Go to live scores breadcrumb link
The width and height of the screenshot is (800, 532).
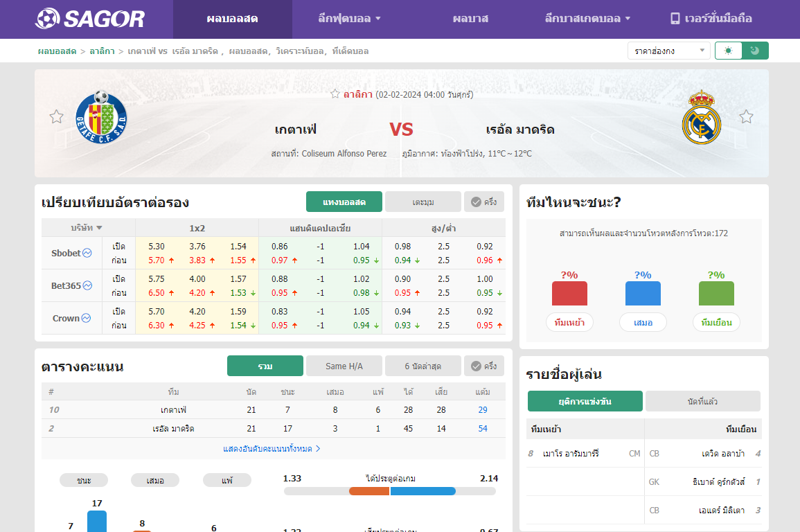tap(57, 51)
